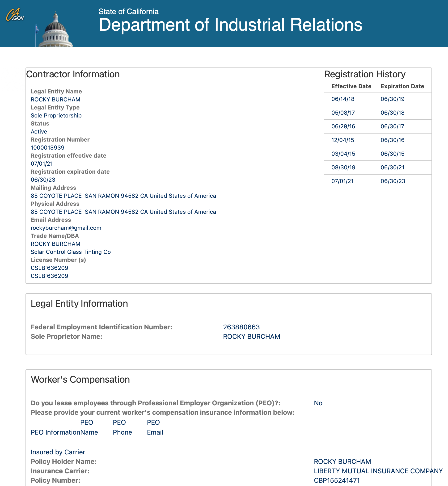Click the Legal Entity Information heading
The width and height of the screenshot is (448, 486).
click(x=79, y=304)
